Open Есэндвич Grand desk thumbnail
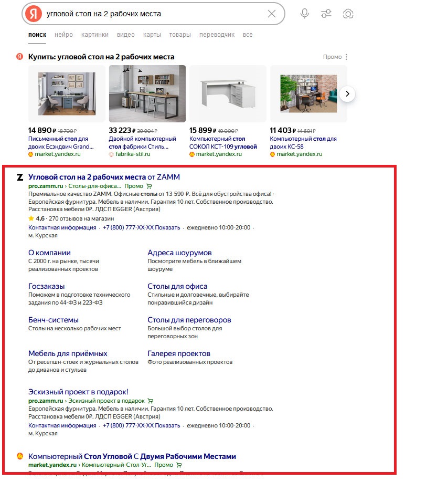The width and height of the screenshot is (448, 491). coord(67,93)
